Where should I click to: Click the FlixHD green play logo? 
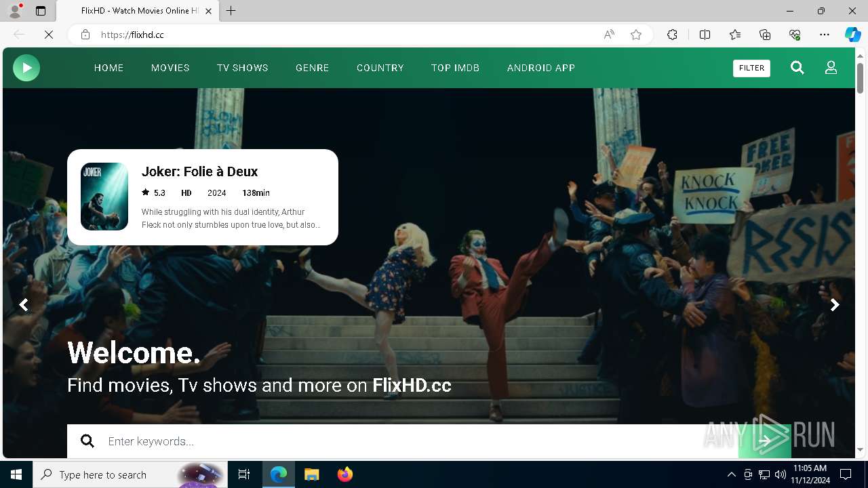click(26, 68)
